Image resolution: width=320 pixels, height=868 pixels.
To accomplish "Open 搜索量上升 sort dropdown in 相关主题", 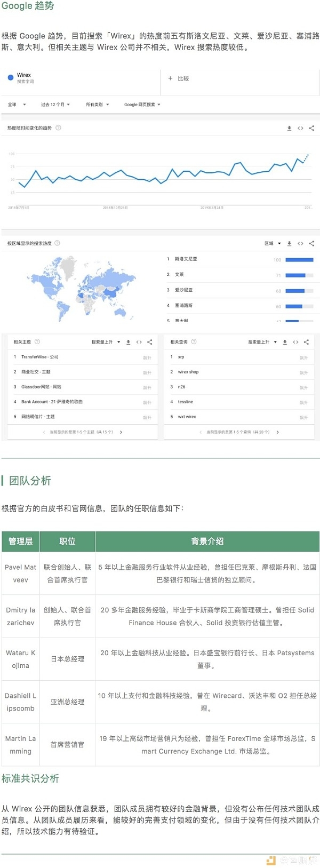I will [105, 342].
